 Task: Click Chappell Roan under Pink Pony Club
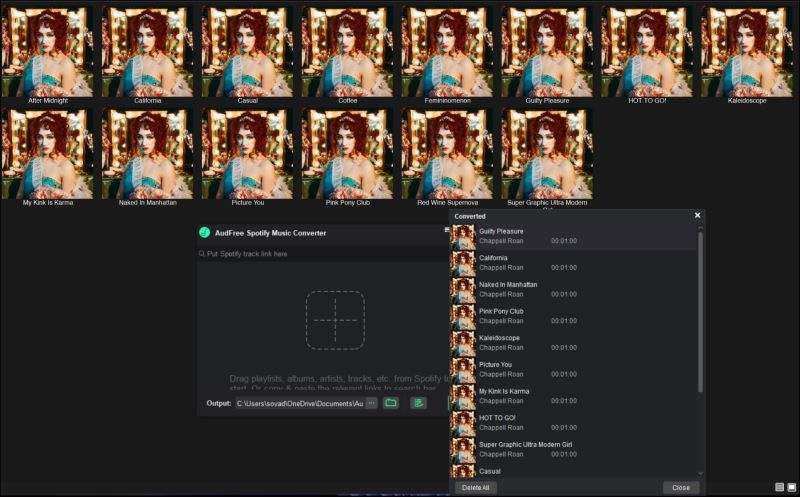point(501,321)
